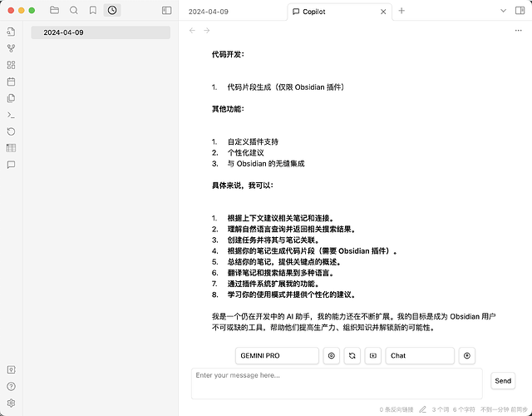This screenshot has width=532, height=416.
Task: Open the vault switcher icon
Action: 11,369
